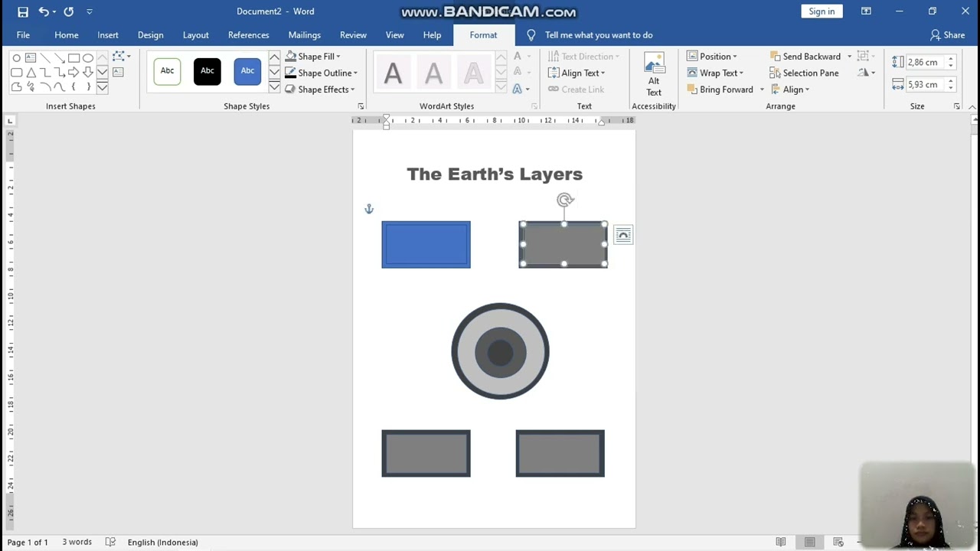Click the English (Indonesia) language indicator
980x551 pixels.
pyautogui.click(x=162, y=542)
